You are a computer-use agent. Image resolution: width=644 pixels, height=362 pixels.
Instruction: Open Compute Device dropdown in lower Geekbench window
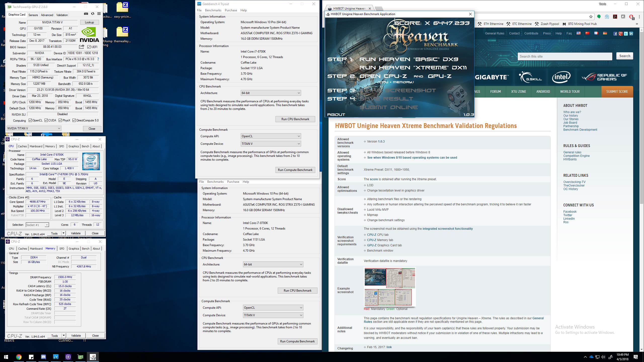pos(273,315)
